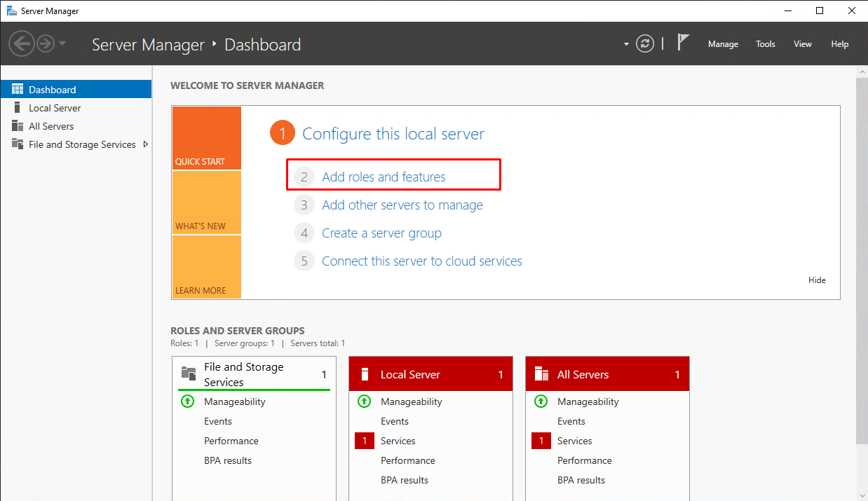This screenshot has height=501, width=868.
Task: Click the forward navigation arrow
Action: coord(46,43)
